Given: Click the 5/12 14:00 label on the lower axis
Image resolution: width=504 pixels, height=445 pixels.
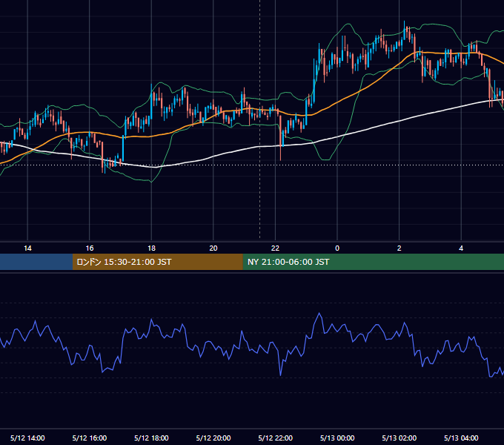Looking at the screenshot, I should (x=27, y=438).
